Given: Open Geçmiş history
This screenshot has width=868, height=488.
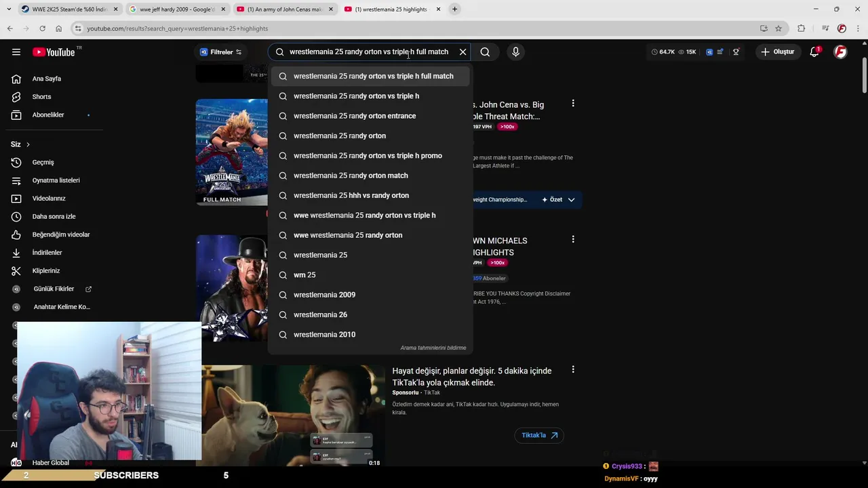Looking at the screenshot, I should (x=43, y=163).
